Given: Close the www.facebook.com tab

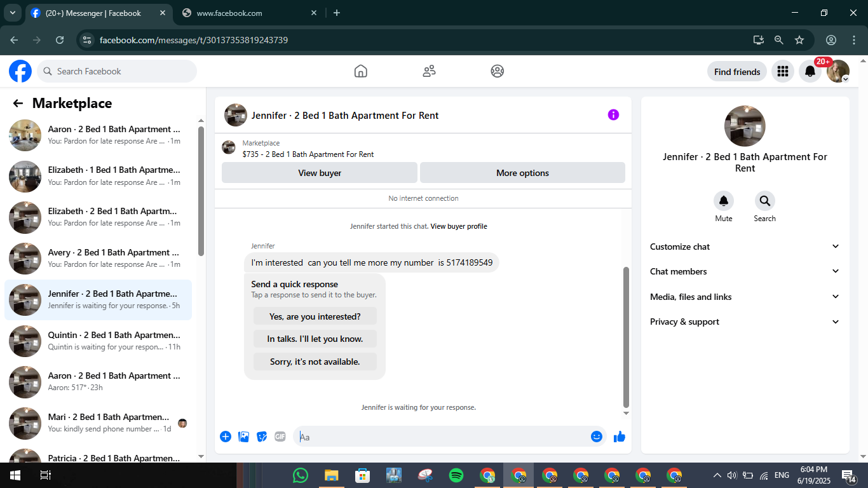Looking at the screenshot, I should coord(313,13).
